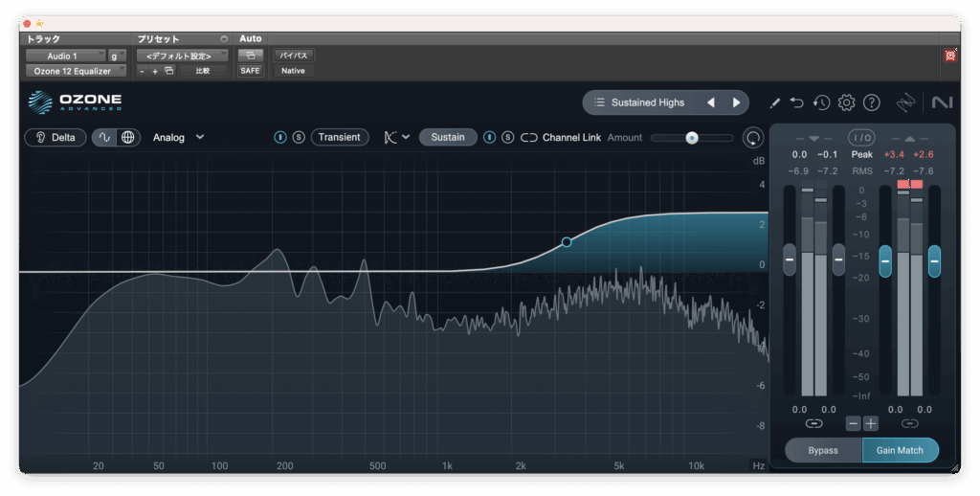Switch to the Sustain tab
Viewport: 980px width, 496px height.
point(447,137)
